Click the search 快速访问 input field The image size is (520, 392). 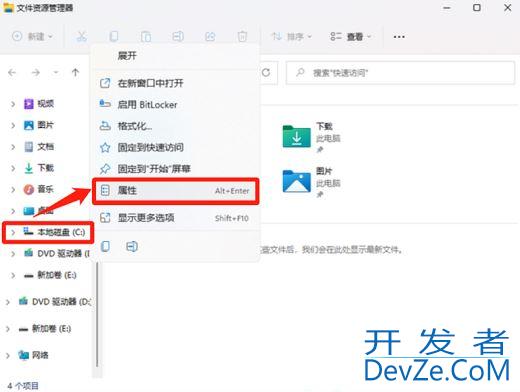pyautogui.click(x=400, y=73)
